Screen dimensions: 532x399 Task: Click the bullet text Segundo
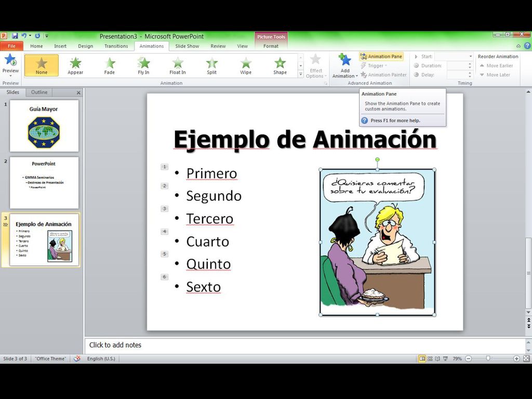(x=214, y=196)
